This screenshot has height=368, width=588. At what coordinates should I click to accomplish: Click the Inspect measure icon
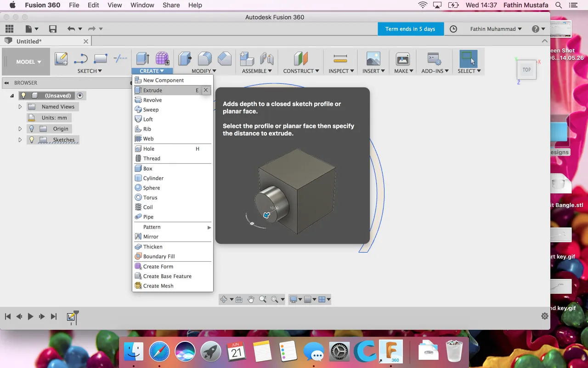coord(340,58)
